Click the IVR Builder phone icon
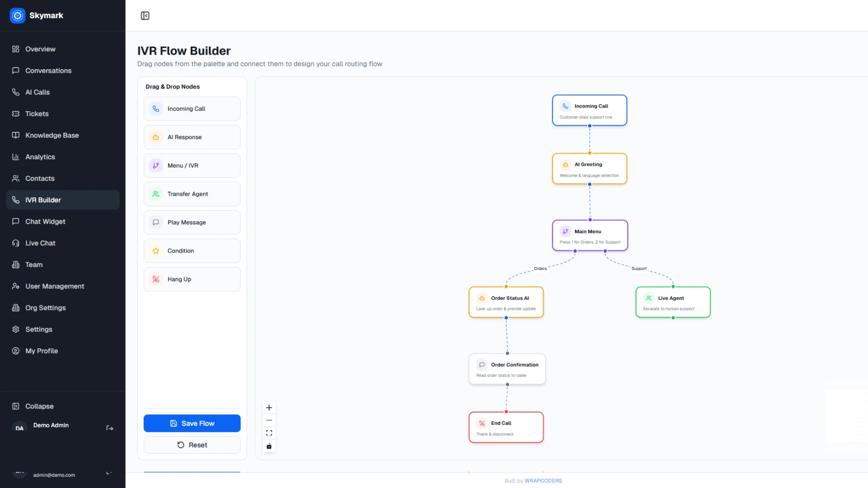 16,200
